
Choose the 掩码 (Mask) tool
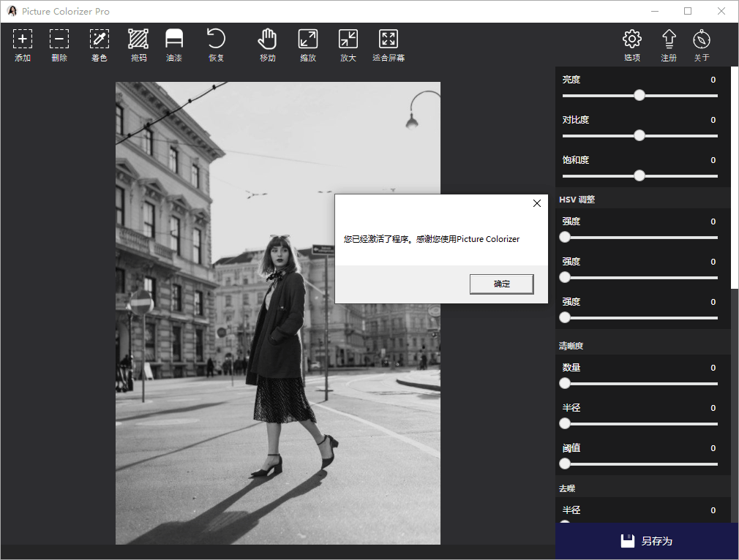[138, 39]
